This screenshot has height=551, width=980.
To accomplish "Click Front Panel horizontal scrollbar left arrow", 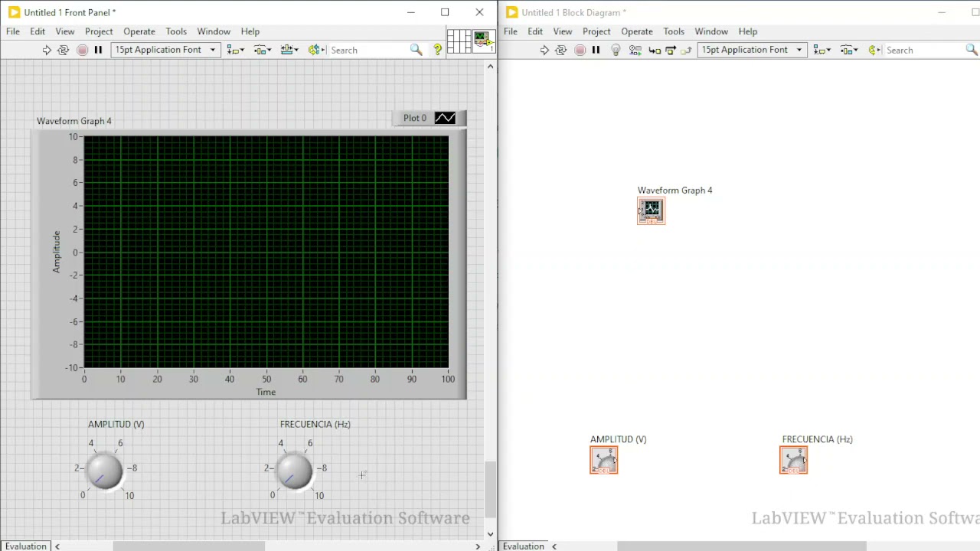I will tap(57, 546).
